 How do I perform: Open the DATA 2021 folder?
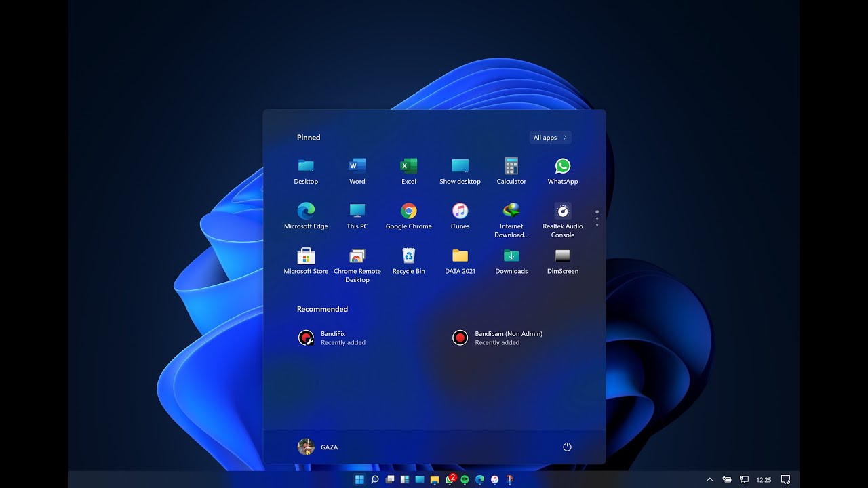pyautogui.click(x=460, y=261)
